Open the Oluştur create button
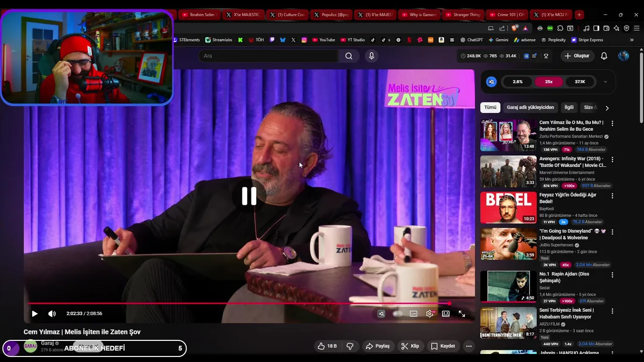This screenshot has width=644, height=362. point(577,56)
